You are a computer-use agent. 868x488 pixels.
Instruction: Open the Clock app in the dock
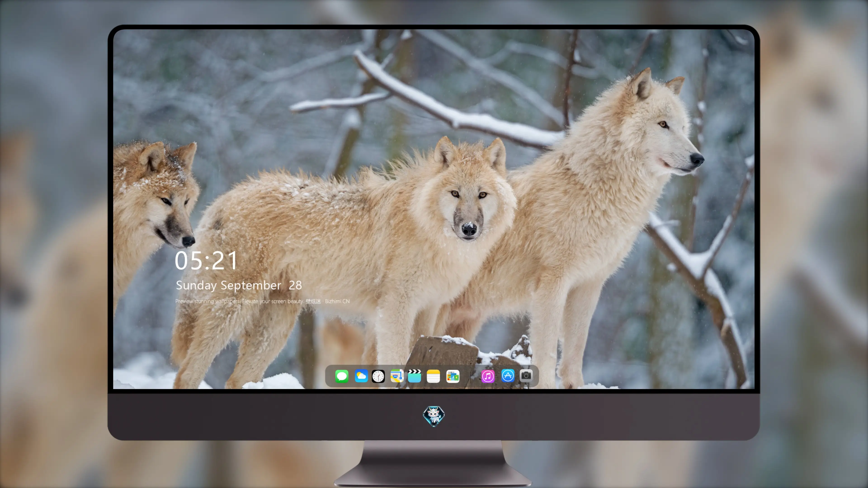tap(378, 376)
